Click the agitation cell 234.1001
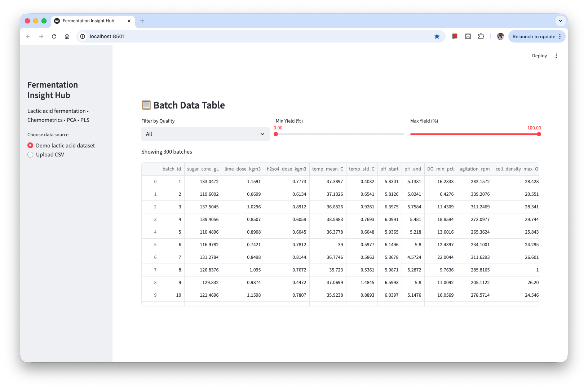 tap(475, 245)
